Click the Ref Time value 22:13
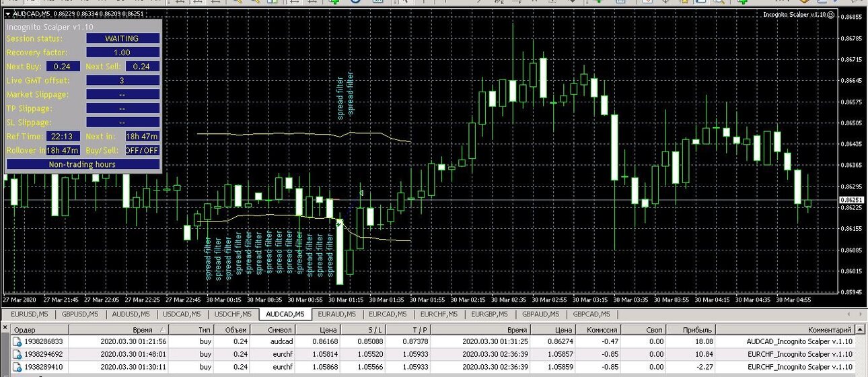Image resolution: width=868 pixels, height=377 pixels. click(63, 137)
